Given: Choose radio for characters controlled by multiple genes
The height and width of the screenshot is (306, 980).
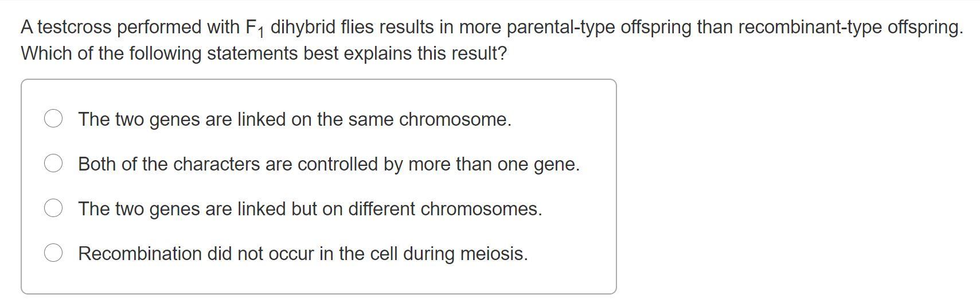Looking at the screenshot, I should pyautogui.click(x=53, y=164).
